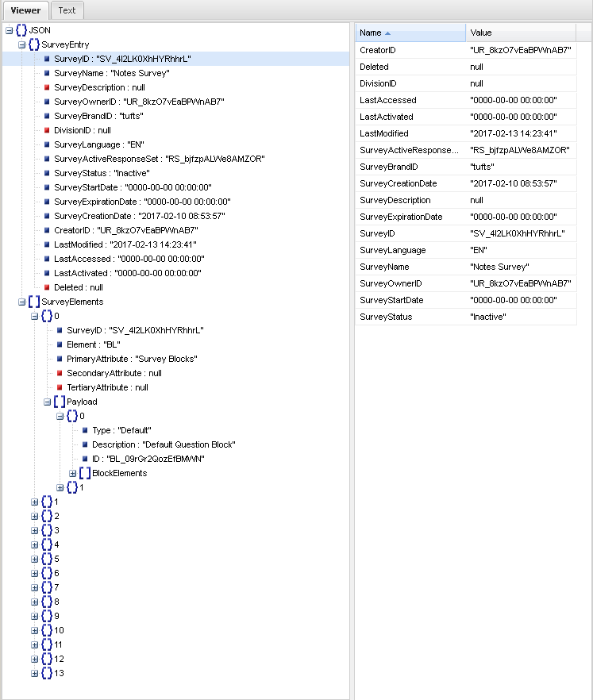Select the Viewer tab

pos(25,10)
